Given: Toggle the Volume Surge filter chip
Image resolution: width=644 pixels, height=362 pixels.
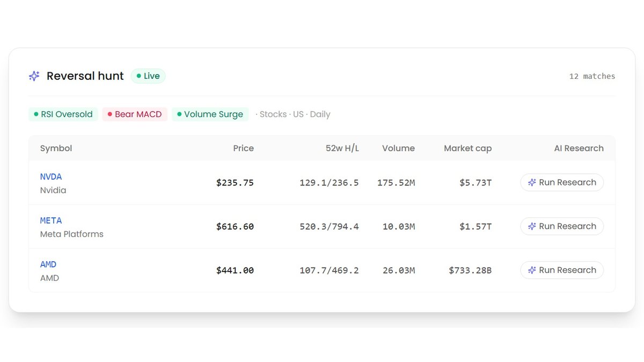Looking at the screenshot, I should click(x=210, y=114).
